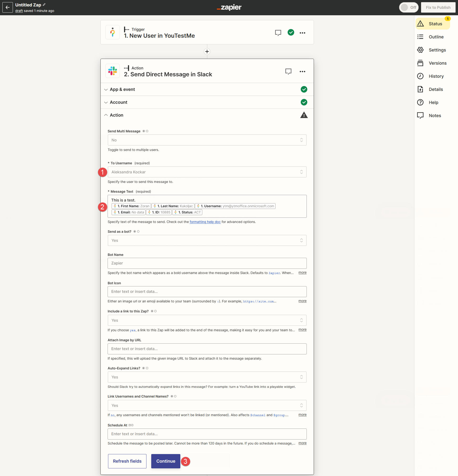Click the History clock icon
The image size is (458, 476).
click(420, 76)
